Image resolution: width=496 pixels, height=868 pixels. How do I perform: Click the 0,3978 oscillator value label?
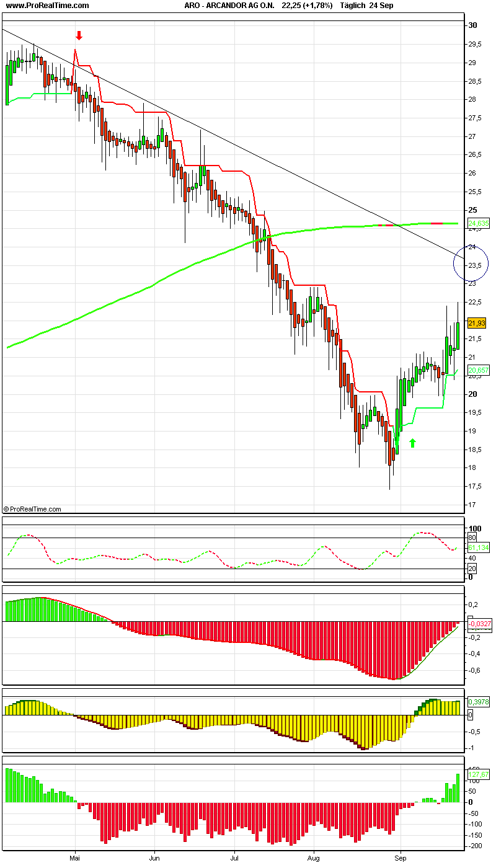[477, 703]
